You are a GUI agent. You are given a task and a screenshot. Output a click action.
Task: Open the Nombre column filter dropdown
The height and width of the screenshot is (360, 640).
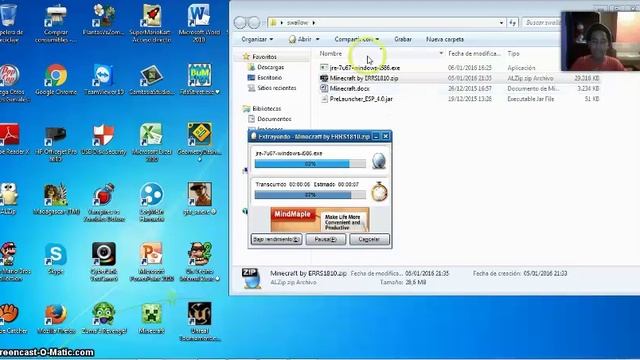441,53
